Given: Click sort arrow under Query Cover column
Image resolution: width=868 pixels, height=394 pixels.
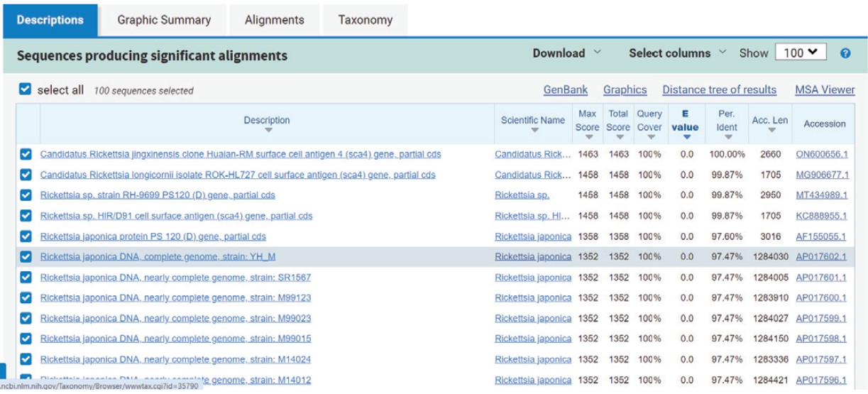Looking at the screenshot, I should [x=650, y=137].
